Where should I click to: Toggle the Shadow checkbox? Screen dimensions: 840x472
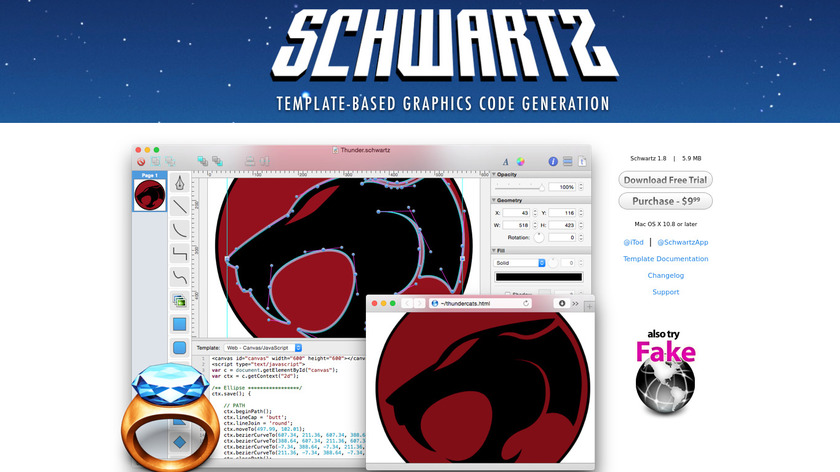pos(507,294)
